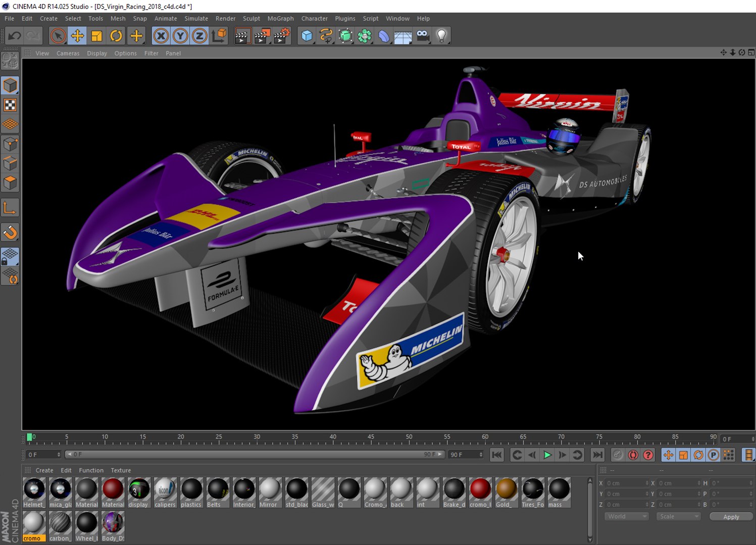Viewport: 756px width, 545px height.
Task: Click the green Play Forwards button
Action: 547,455
